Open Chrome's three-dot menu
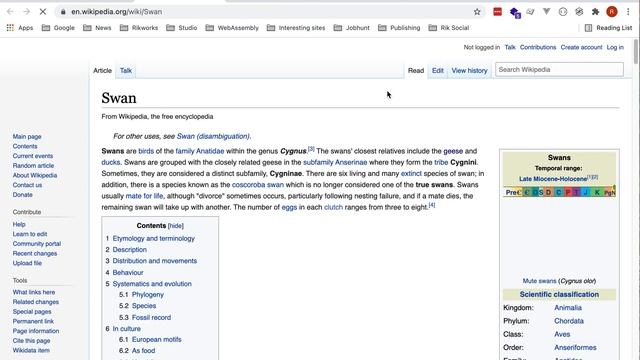The width and height of the screenshot is (640, 360). point(628,12)
